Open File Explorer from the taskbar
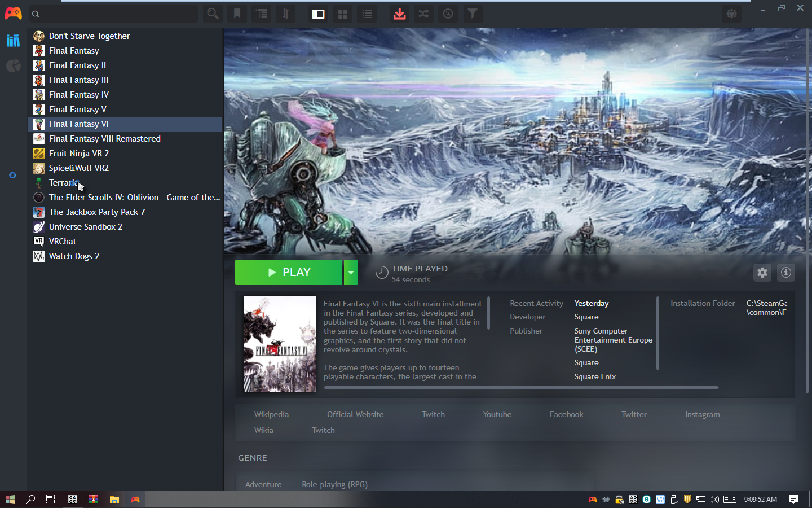The width and height of the screenshot is (812, 508). pyautogui.click(x=114, y=500)
